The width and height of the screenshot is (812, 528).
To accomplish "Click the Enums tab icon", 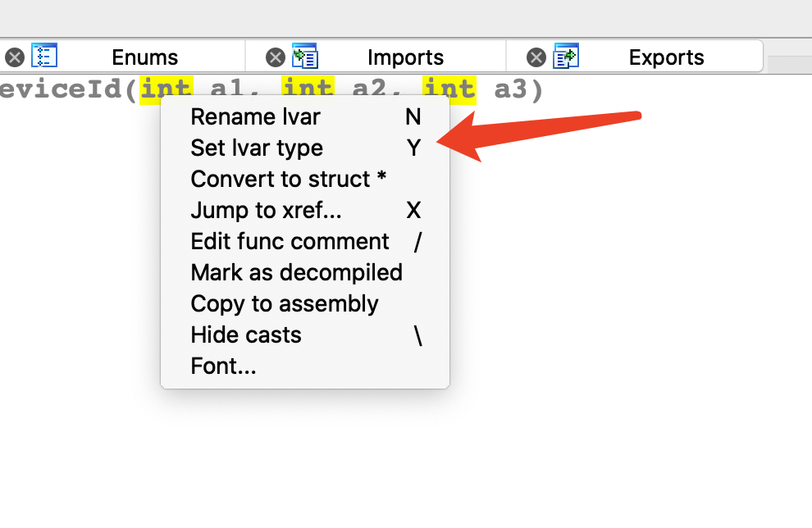I will 43,57.
